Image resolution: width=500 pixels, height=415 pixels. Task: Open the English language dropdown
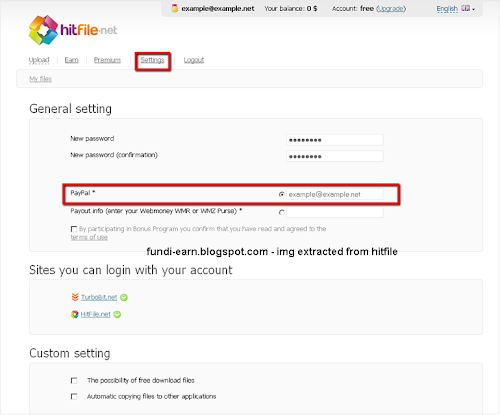(x=455, y=9)
